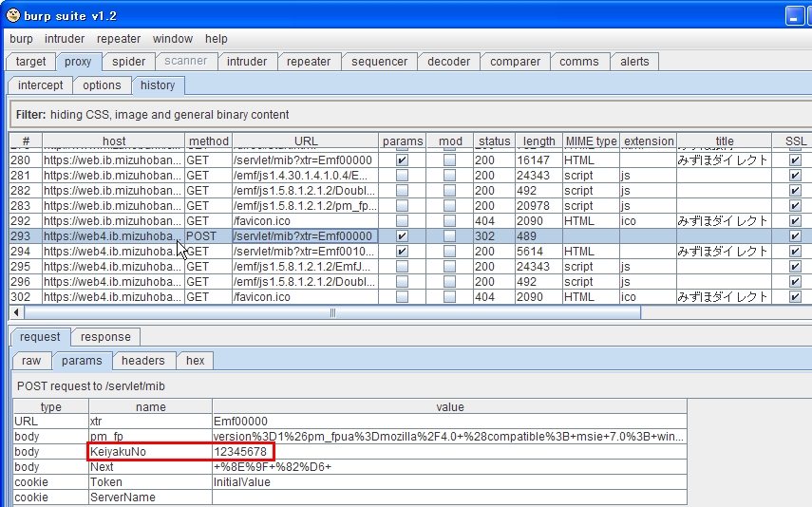Click the KeyakuNo parameter name cell
The height and width of the screenshot is (507, 812).
point(150,452)
